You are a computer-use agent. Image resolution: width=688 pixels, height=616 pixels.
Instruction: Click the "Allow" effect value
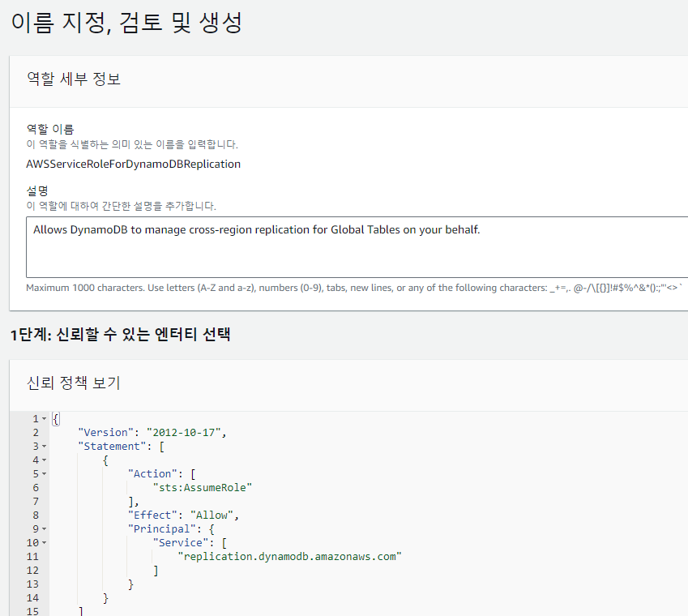[212, 515]
